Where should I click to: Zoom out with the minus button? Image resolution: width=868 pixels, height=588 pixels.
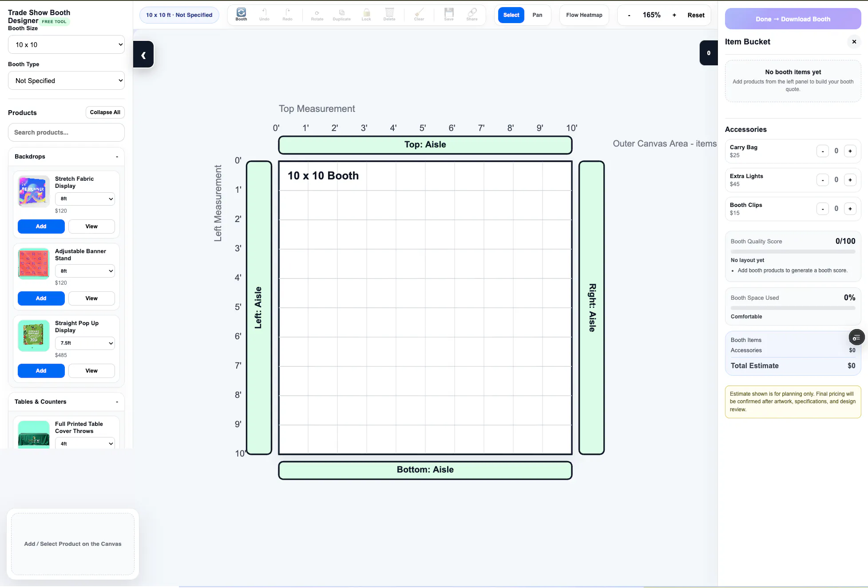coord(629,15)
